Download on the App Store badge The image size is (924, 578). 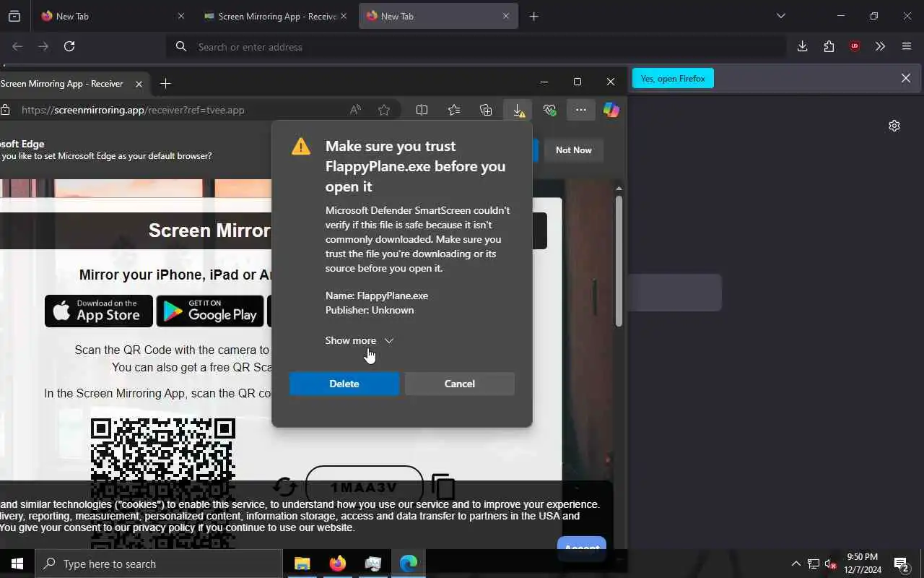(x=99, y=311)
